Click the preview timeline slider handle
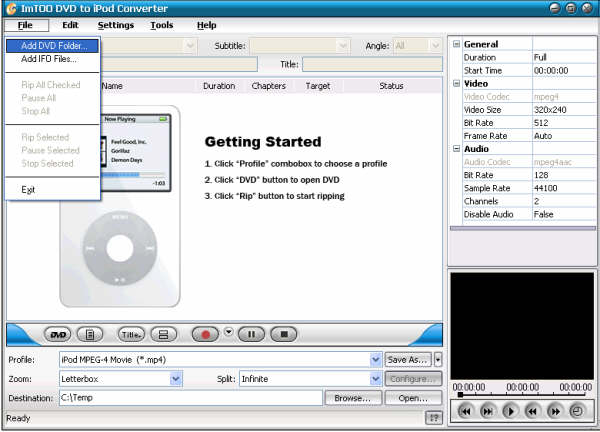This screenshot has height=432, width=600. point(461,394)
